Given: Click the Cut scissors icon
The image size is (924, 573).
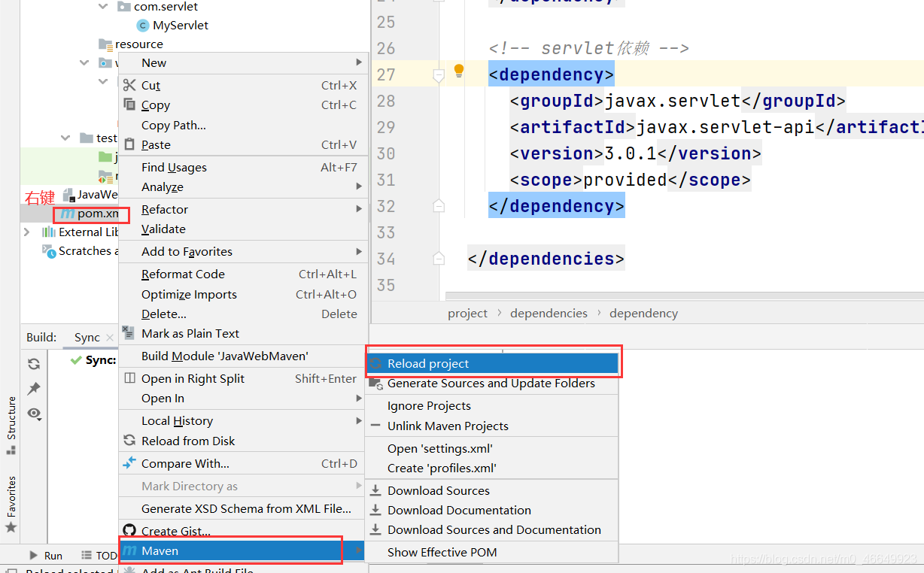Looking at the screenshot, I should 129,85.
